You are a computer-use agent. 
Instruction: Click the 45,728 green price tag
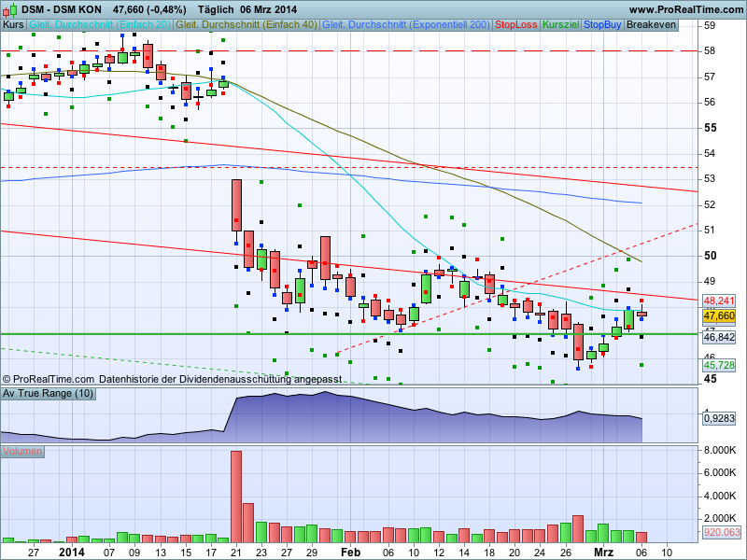719,365
